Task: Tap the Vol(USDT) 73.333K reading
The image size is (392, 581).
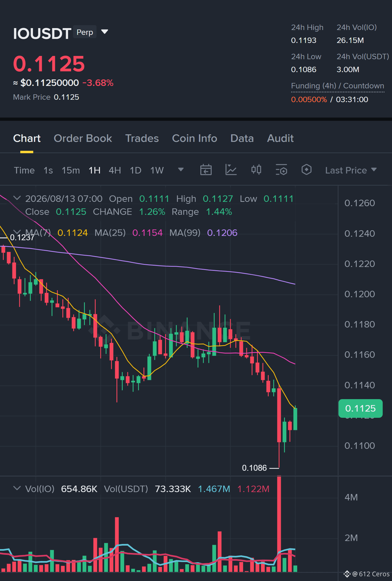Action: 173,489
